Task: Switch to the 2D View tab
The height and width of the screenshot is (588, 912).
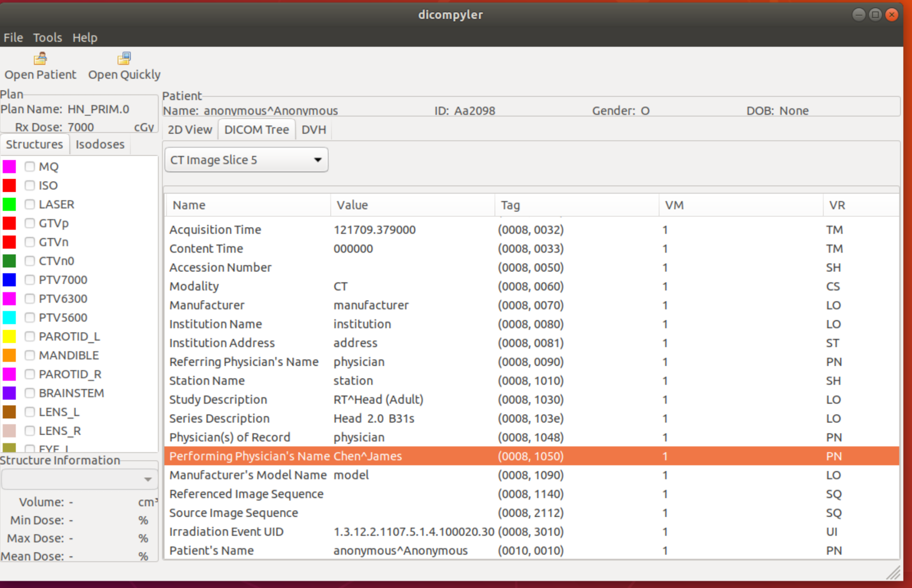Action: click(x=190, y=129)
